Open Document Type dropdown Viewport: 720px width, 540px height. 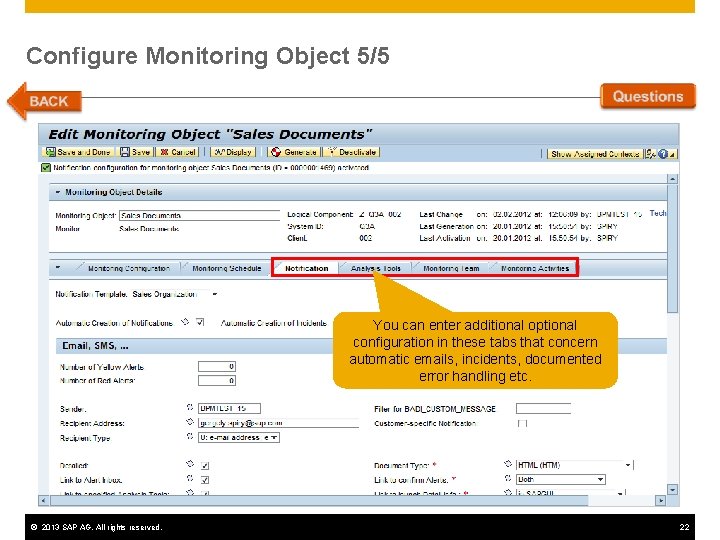coord(574,465)
